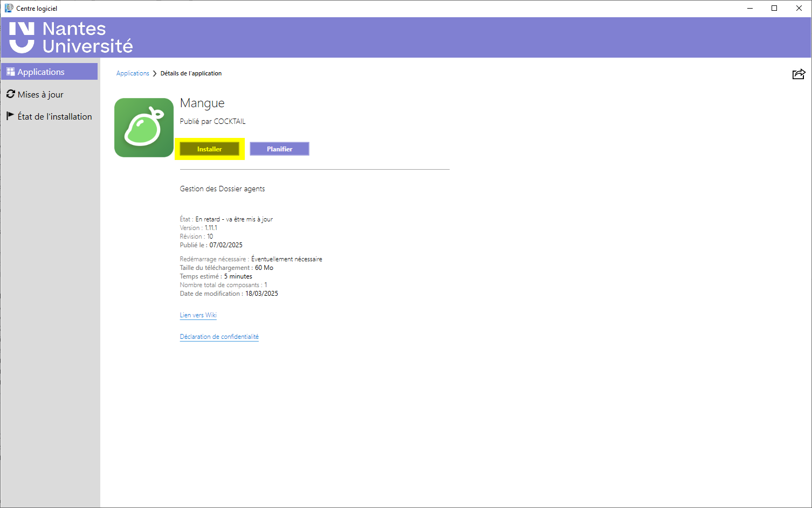The image size is (812, 508).
Task: Click the share icon at top right
Action: [x=799, y=74]
